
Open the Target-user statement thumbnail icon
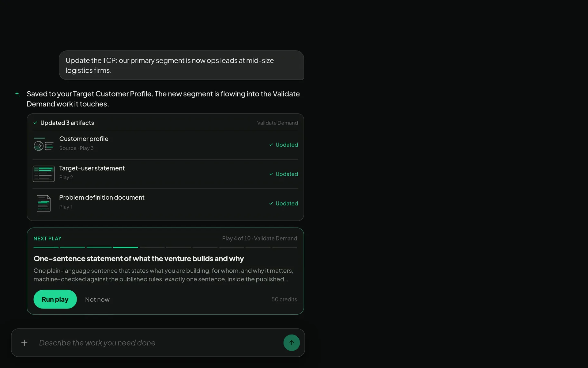[x=43, y=174]
